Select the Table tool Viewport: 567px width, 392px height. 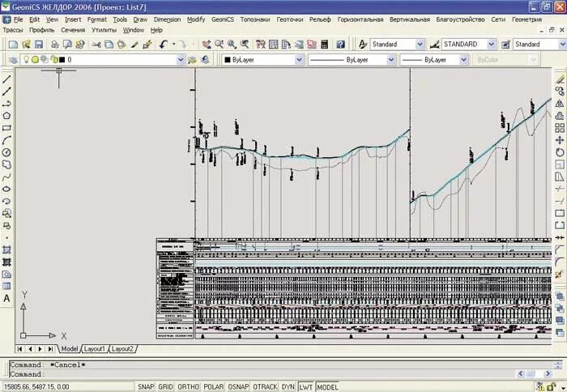(6, 287)
